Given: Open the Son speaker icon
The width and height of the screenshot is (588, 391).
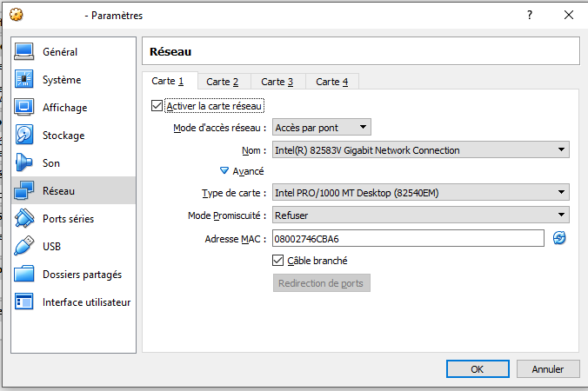Looking at the screenshot, I should click(24, 163).
